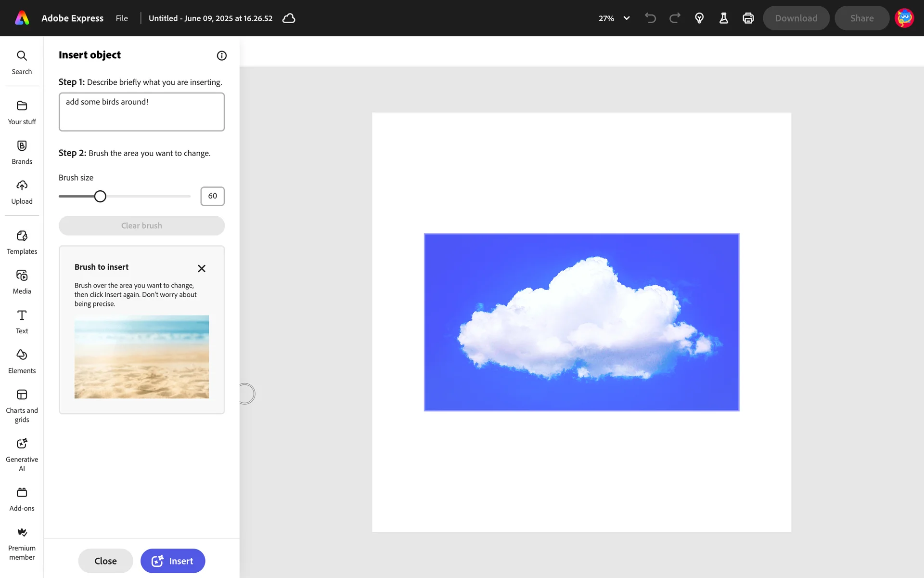Open Charts and grids panel
Image resolution: width=924 pixels, height=578 pixels.
coord(22,406)
